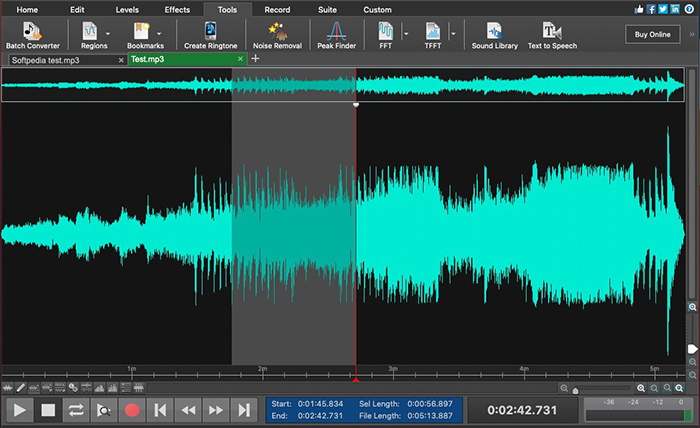Screen dimensions: 700x428
Task: Click the vertical zoom slider handle
Action: (692, 349)
